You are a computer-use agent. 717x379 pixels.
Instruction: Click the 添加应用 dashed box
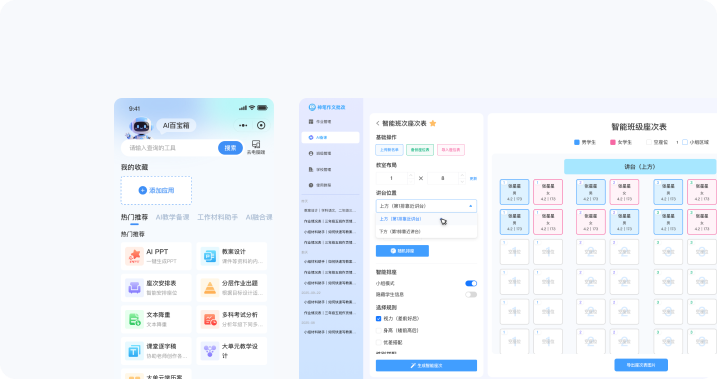point(156,190)
